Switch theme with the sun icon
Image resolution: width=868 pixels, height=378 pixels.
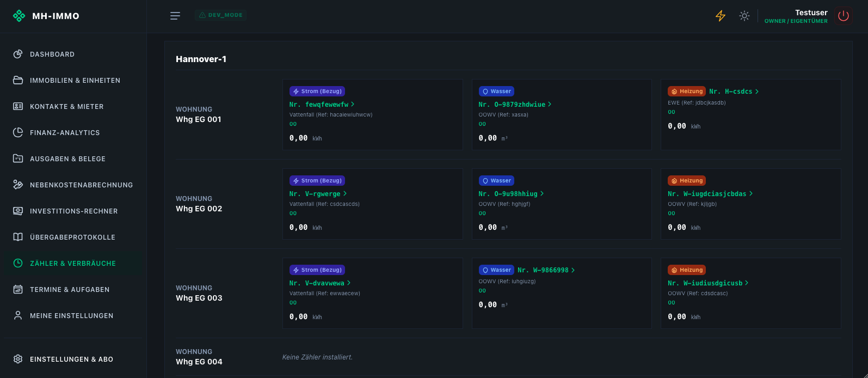coord(744,16)
